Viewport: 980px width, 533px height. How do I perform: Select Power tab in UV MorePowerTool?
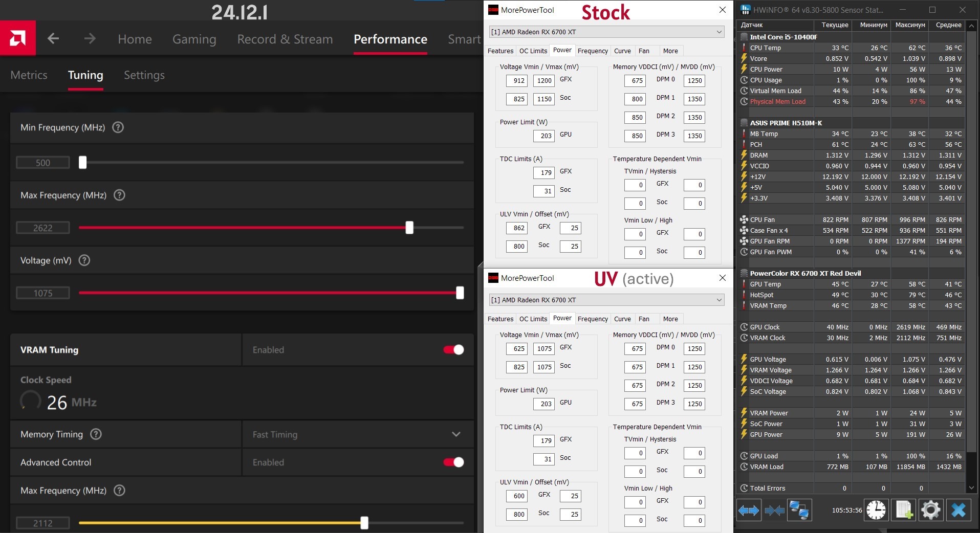[562, 318]
